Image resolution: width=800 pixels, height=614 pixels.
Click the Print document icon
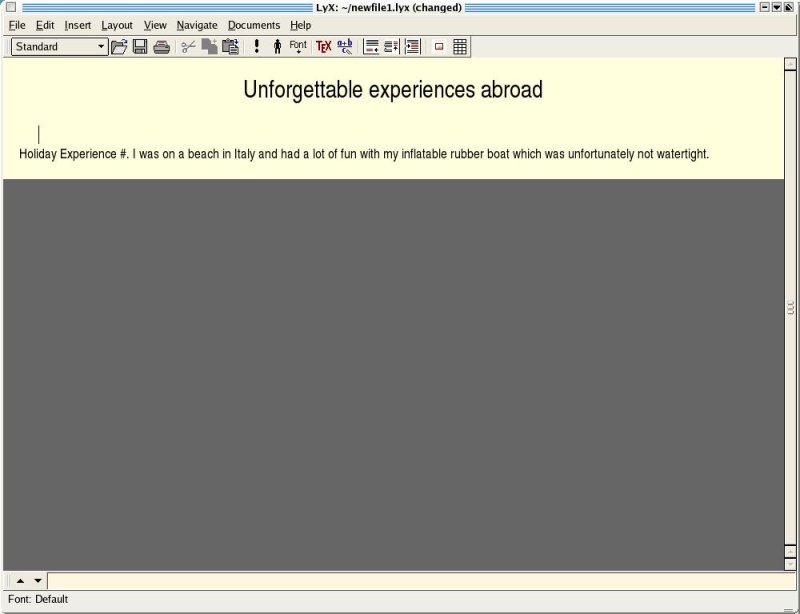click(x=161, y=46)
